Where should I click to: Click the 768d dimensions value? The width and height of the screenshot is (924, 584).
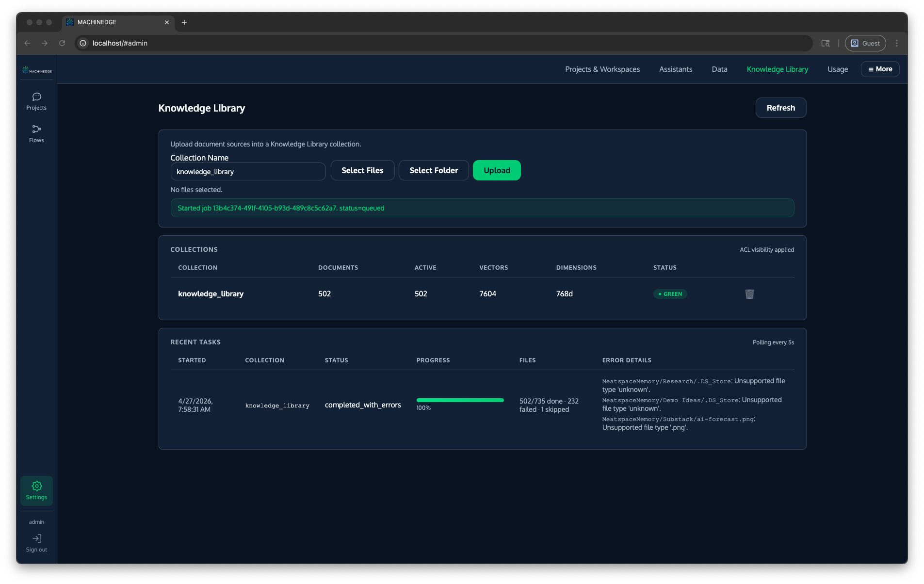click(564, 294)
